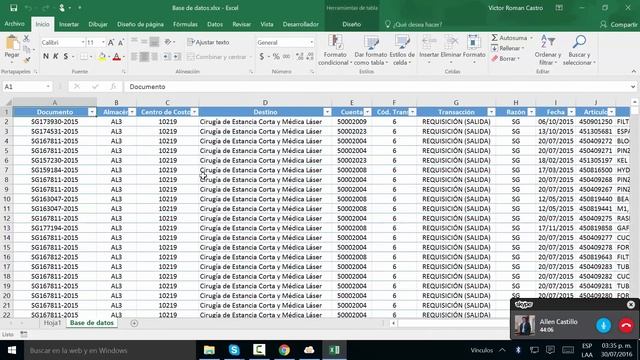Open the General number format dropdown
Image resolution: width=640 pixels, height=360 pixels.
tap(311, 42)
